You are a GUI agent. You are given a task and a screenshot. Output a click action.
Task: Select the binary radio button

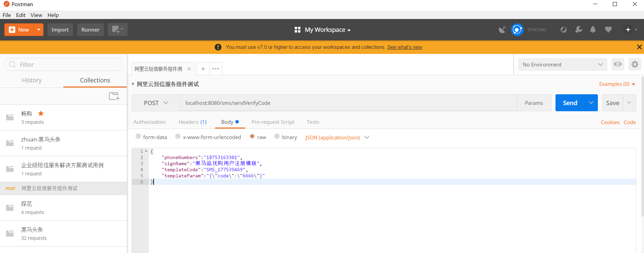(x=277, y=136)
